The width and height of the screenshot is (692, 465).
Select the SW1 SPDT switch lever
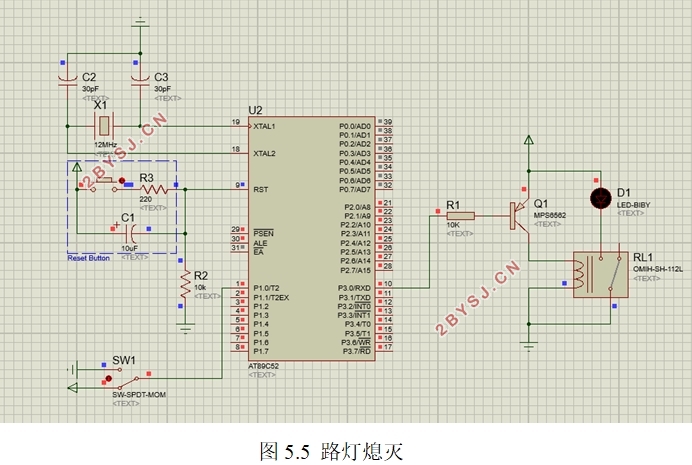[x=128, y=381]
